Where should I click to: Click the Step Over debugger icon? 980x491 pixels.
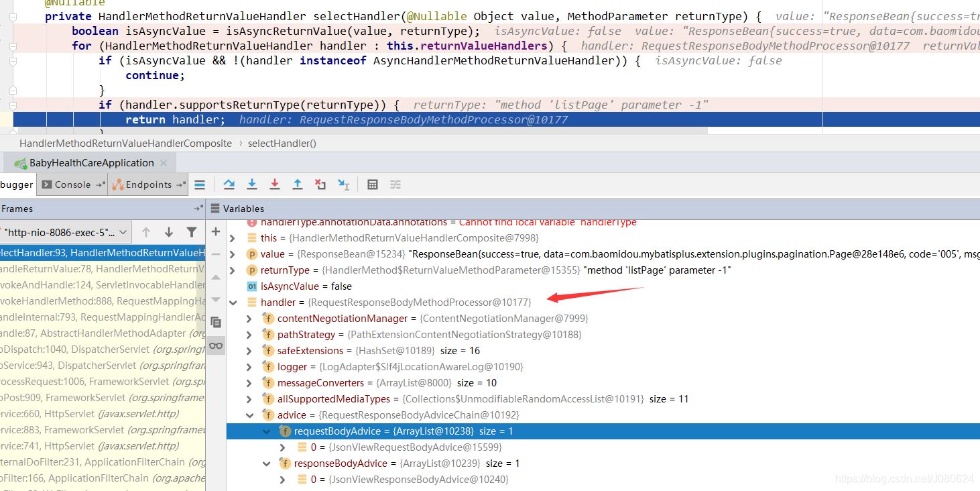pos(229,184)
